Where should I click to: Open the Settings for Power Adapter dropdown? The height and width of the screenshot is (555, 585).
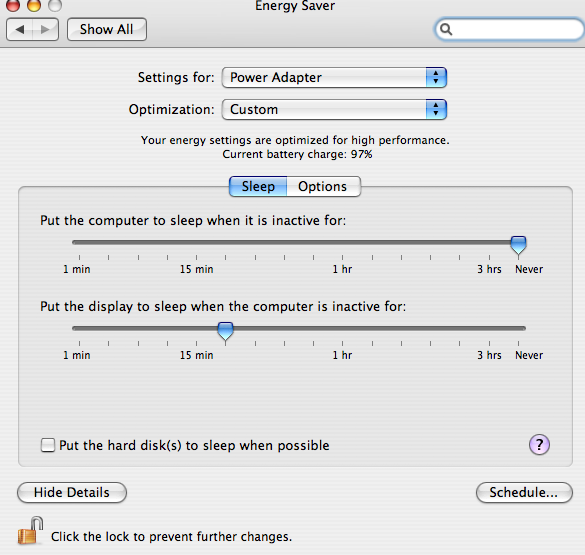[x=334, y=78]
